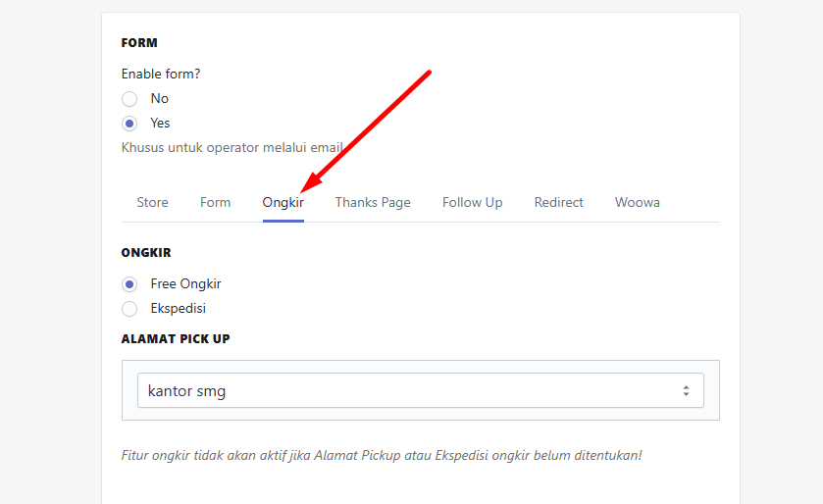Choose the Ekspedisi radio option
Image resolution: width=823 pixels, height=504 pixels.
129,309
